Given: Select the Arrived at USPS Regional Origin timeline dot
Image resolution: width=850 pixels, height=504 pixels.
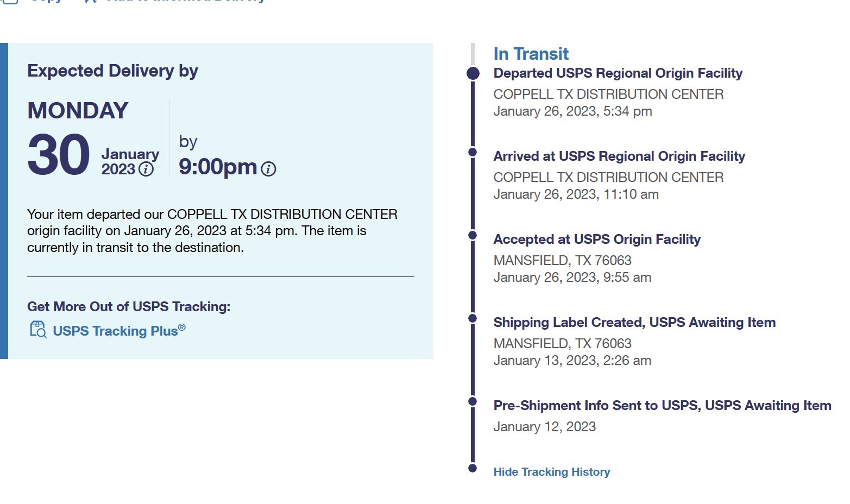Looking at the screenshot, I should coord(473,152).
